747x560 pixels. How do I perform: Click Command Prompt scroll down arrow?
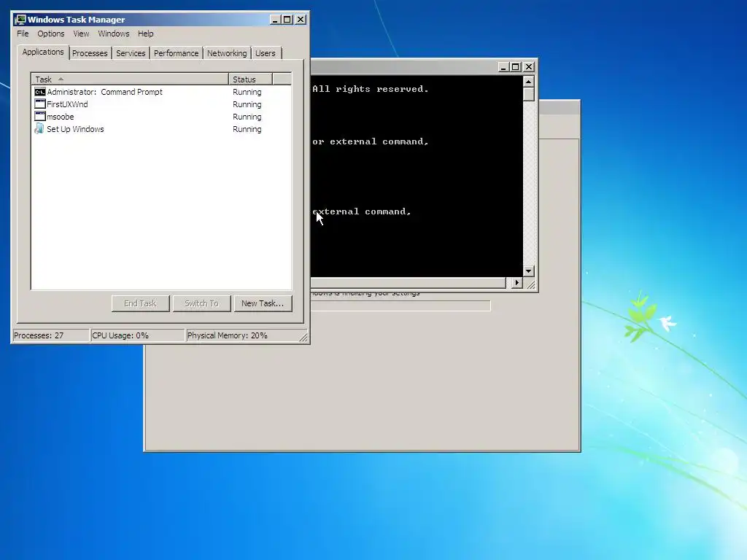pos(528,271)
